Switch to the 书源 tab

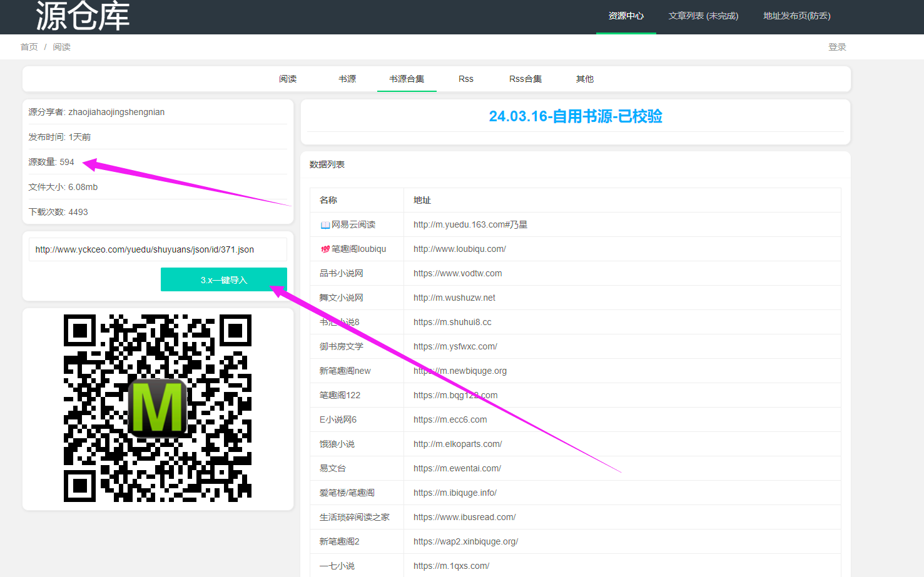[x=347, y=79]
